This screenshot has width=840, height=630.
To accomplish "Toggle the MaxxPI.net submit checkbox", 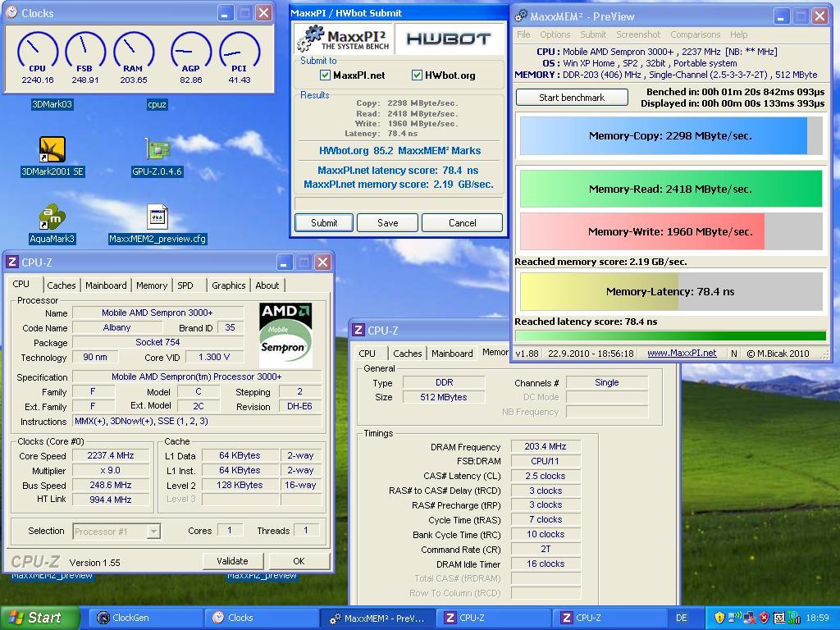I will (325, 75).
